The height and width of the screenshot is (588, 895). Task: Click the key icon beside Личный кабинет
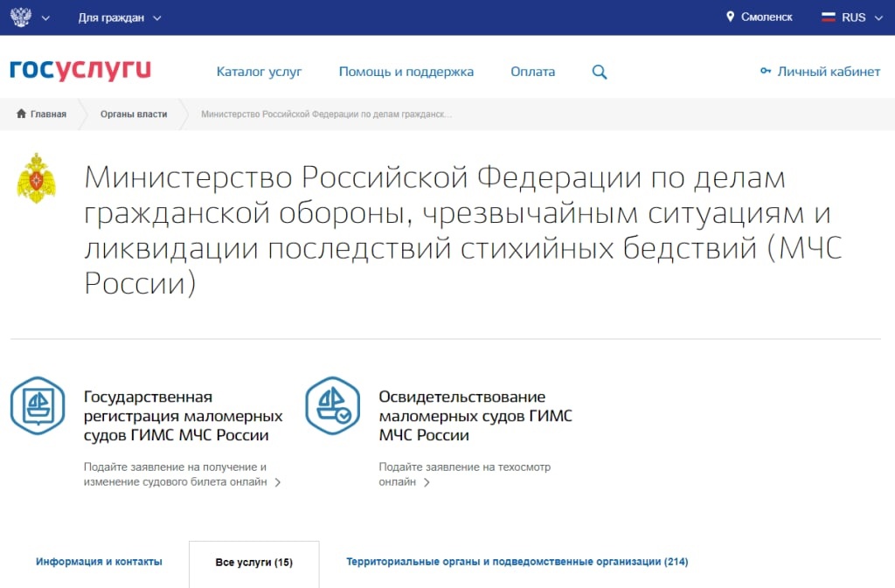(x=766, y=72)
